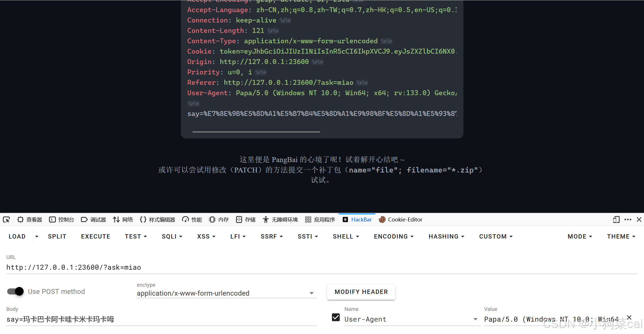Click into the URL input field
Image resolution: width=644 pixels, height=334 pixels.
click(321, 267)
